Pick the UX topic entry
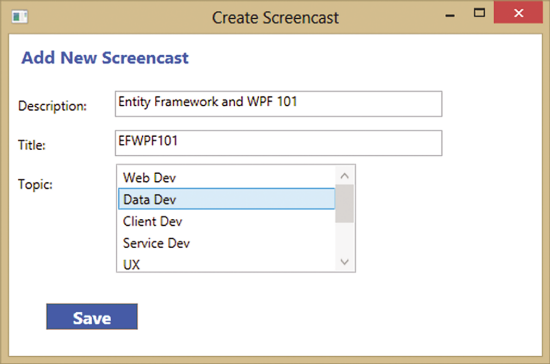The height and width of the screenshot is (364, 550). (227, 264)
